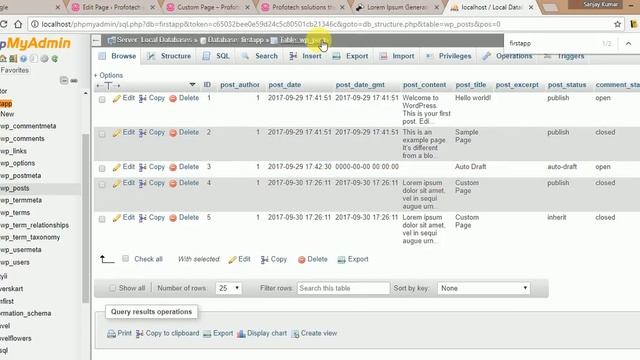Select the wp_postmeta table in sidebar
640x360 pixels.
(x=20, y=176)
